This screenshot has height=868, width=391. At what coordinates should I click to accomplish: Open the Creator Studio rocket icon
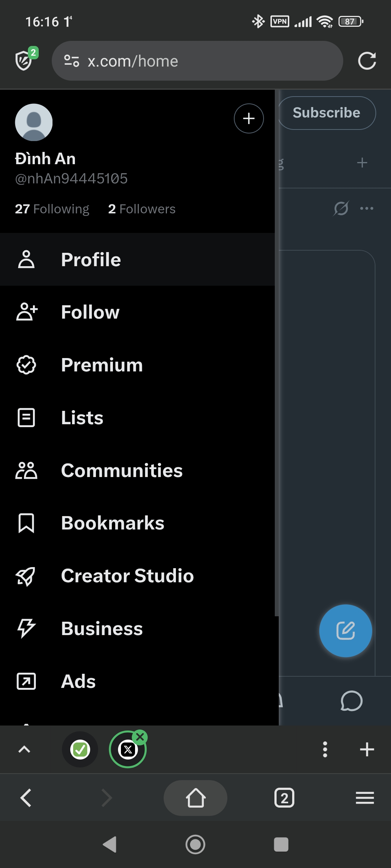click(x=26, y=576)
